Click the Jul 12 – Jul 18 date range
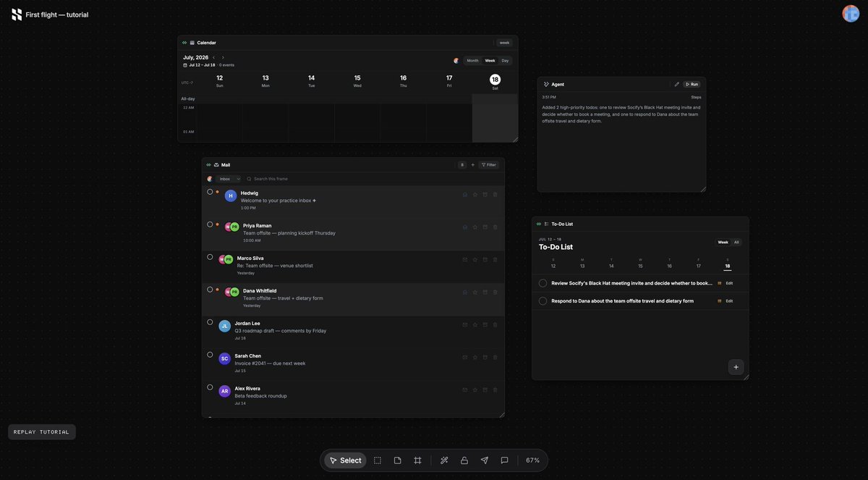Screen dimensions: 868x480 [x=202, y=65]
